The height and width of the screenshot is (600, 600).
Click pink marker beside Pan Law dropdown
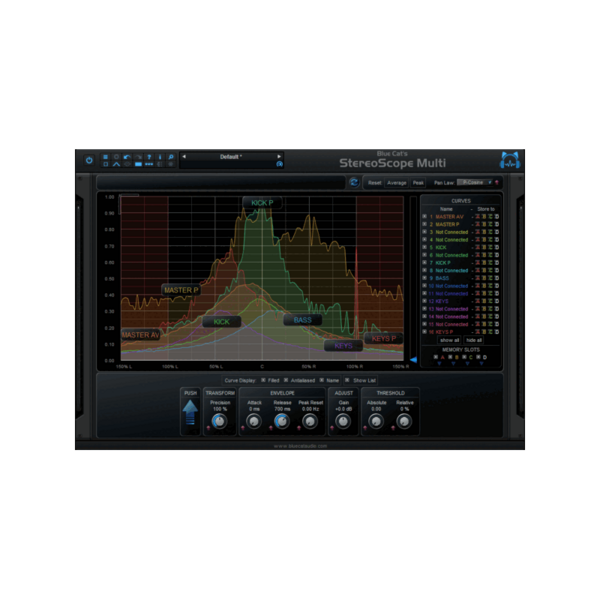tap(497, 183)
